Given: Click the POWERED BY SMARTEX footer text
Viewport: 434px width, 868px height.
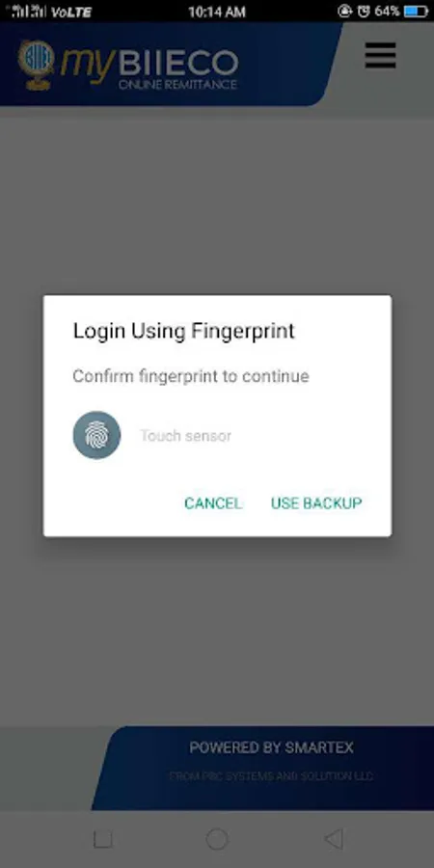Looking at the screenshot, I should pos(271,747).
